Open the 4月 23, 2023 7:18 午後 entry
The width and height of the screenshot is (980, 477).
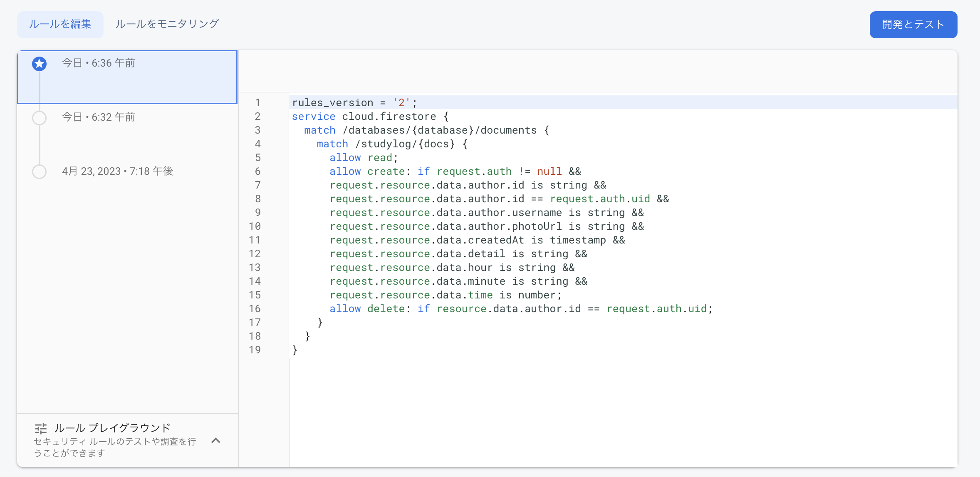click(118, 171)
